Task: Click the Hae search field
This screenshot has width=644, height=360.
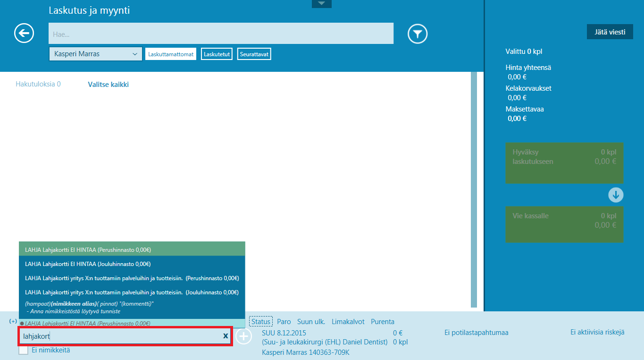Action: pyautogui.click(x=221, y=34)
